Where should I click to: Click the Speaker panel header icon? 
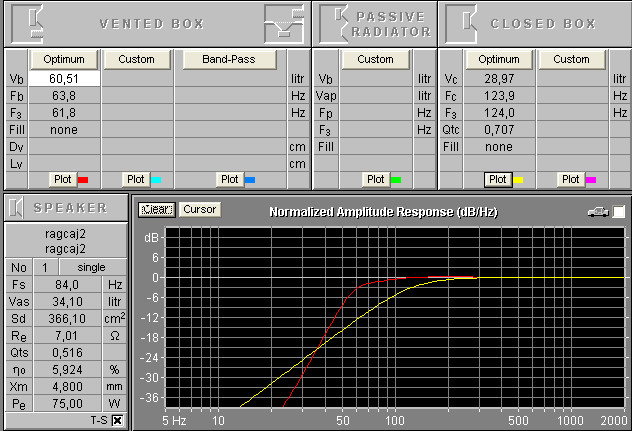pos(16,207)
